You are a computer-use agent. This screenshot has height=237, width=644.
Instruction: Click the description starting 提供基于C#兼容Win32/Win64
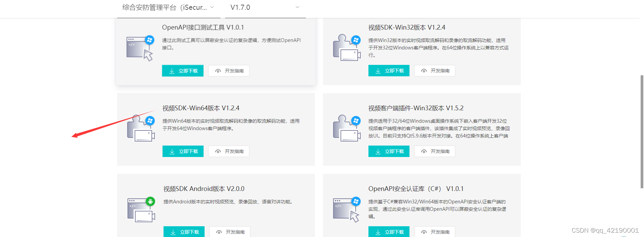[437, 209]
